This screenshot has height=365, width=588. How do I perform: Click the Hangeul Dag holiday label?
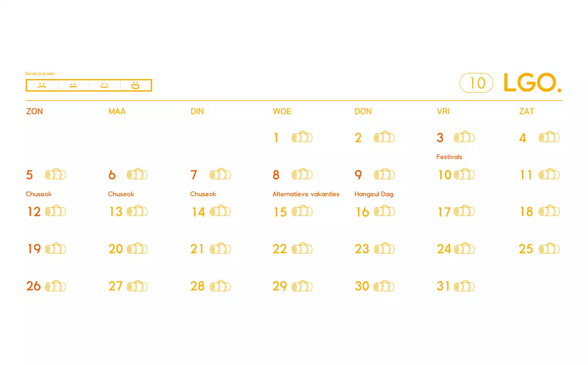[374, 194]
